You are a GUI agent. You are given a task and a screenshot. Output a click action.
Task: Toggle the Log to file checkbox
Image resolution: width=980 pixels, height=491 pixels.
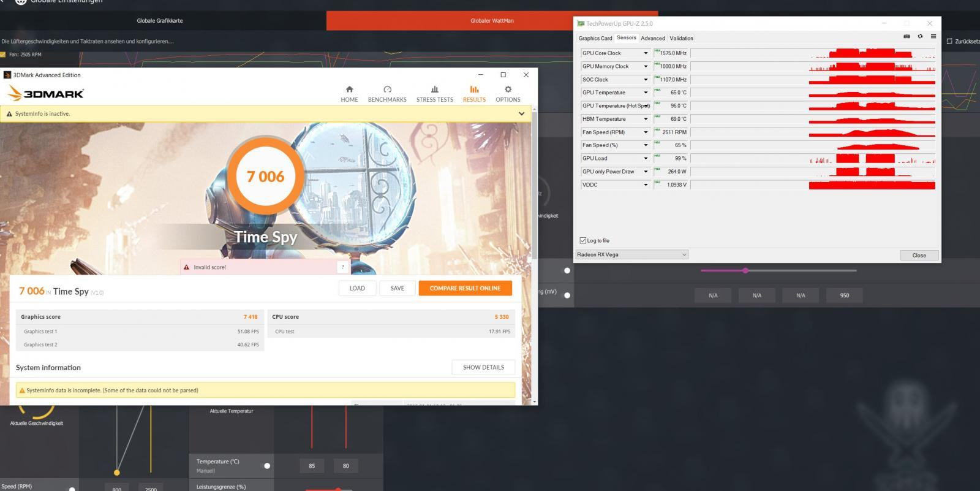click(x=582, y=240)
